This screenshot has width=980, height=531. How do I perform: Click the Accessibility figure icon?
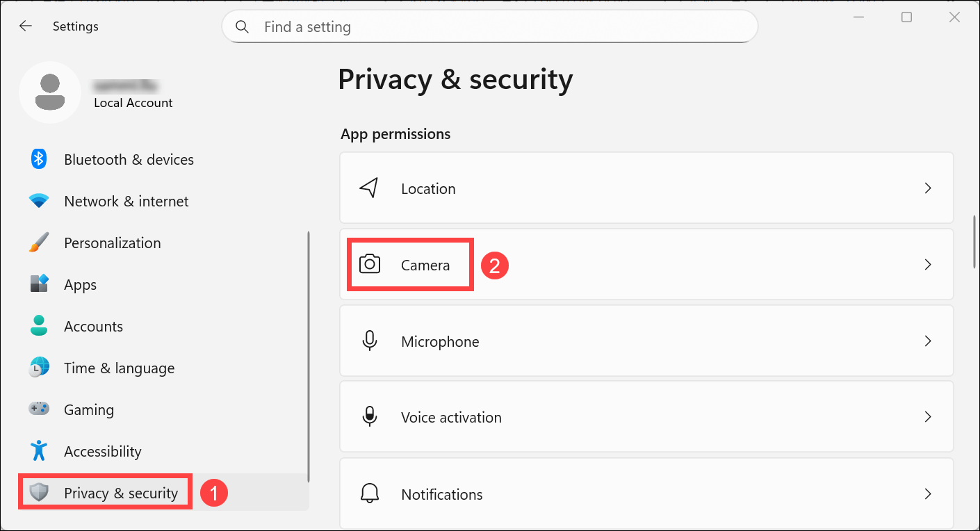[x=39, y=451]
